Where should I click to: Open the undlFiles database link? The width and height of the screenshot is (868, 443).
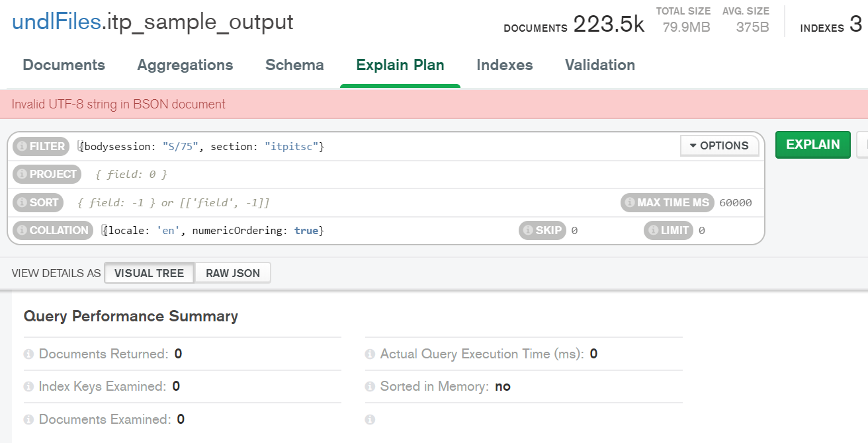[x=56, y=22]
